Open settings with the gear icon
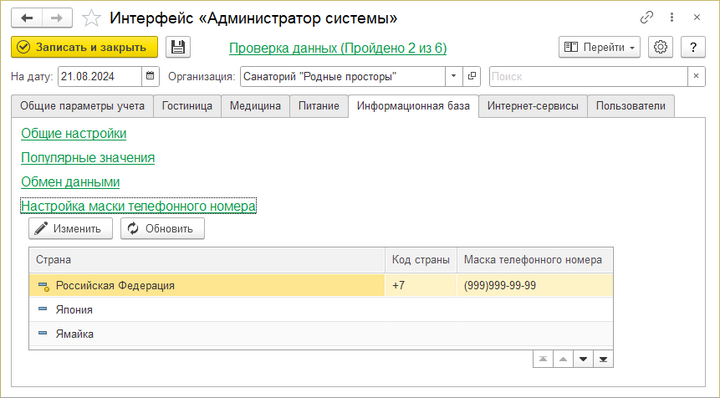720x398 pixels. click(660, 47)
